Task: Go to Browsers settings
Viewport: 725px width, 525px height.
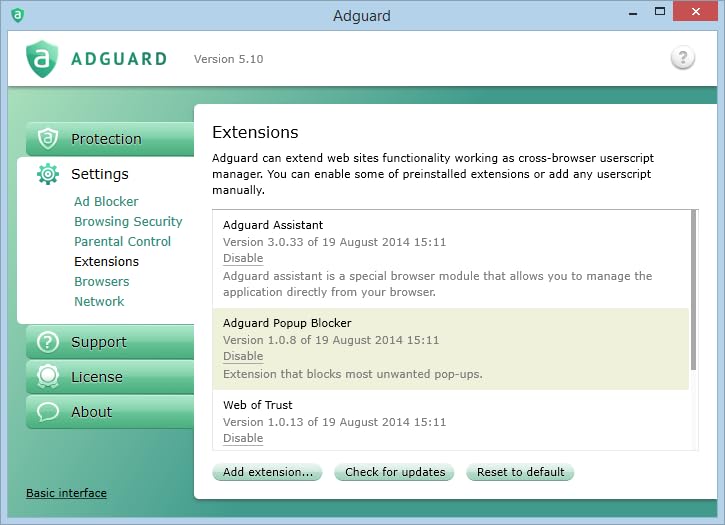Action: tap(101, 281)
